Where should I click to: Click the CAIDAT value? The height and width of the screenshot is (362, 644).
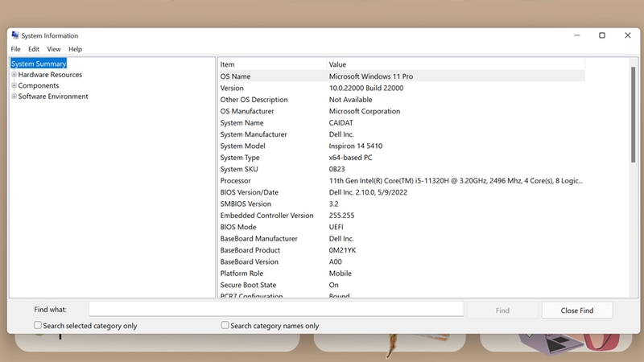(x=341, y=123)
